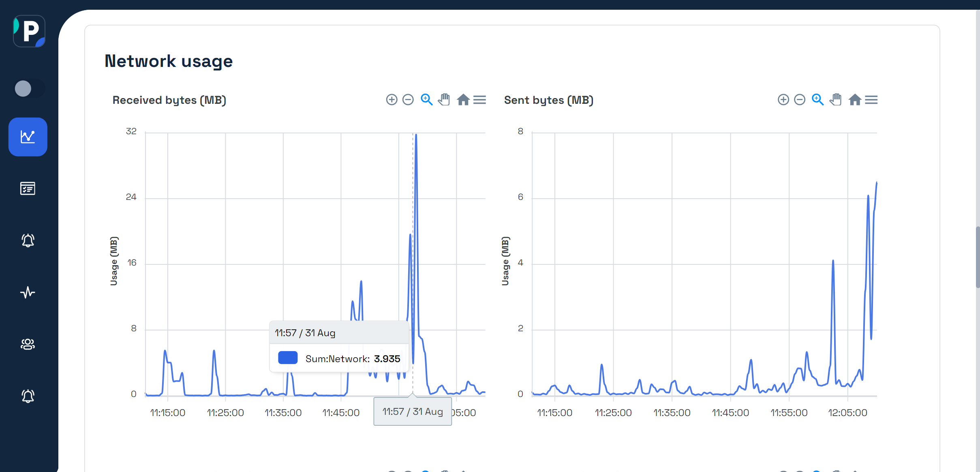Open the heartbeat pulse sidebar icon
The height and width of the screenshot is (472, 980).
tap(28, 292)
